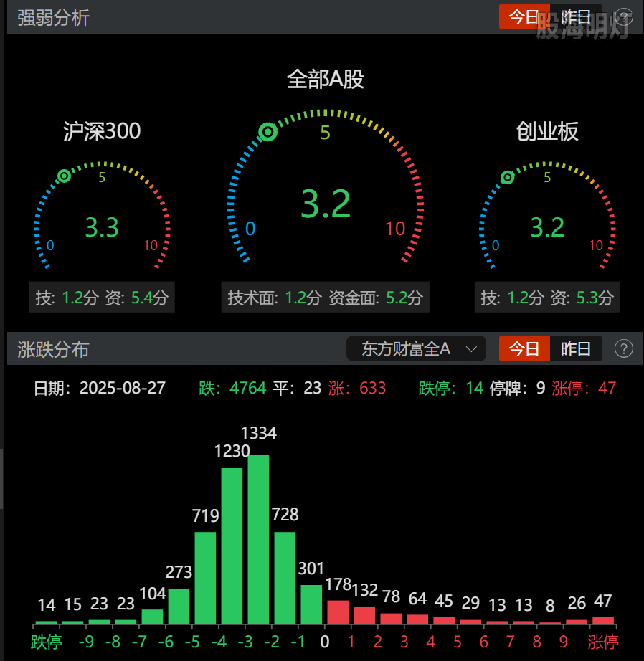Click the 沪深300 gauge needle marker
This screenshot has width=644, height=661.
click(64, 176)
